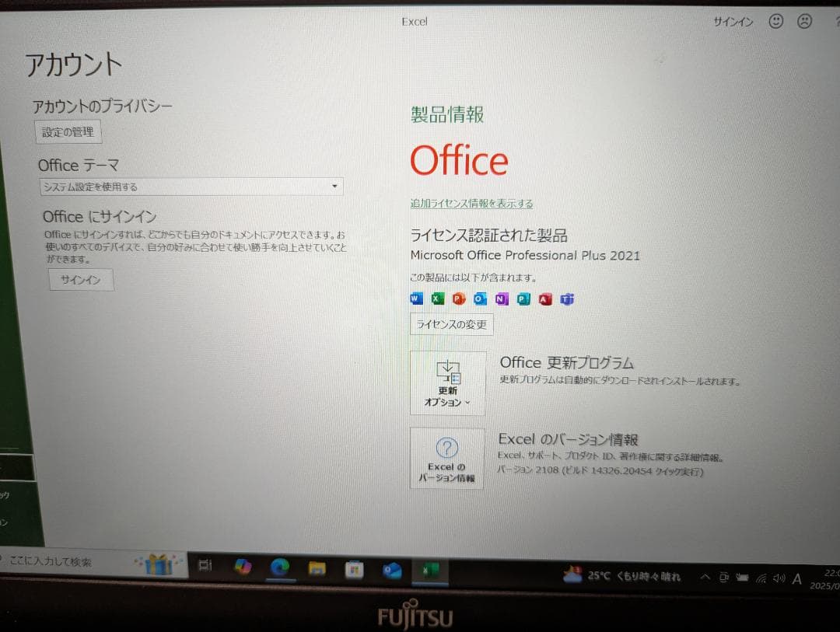
Task: Click the Excel icon in the taskbar
Action: coord(429,571)
